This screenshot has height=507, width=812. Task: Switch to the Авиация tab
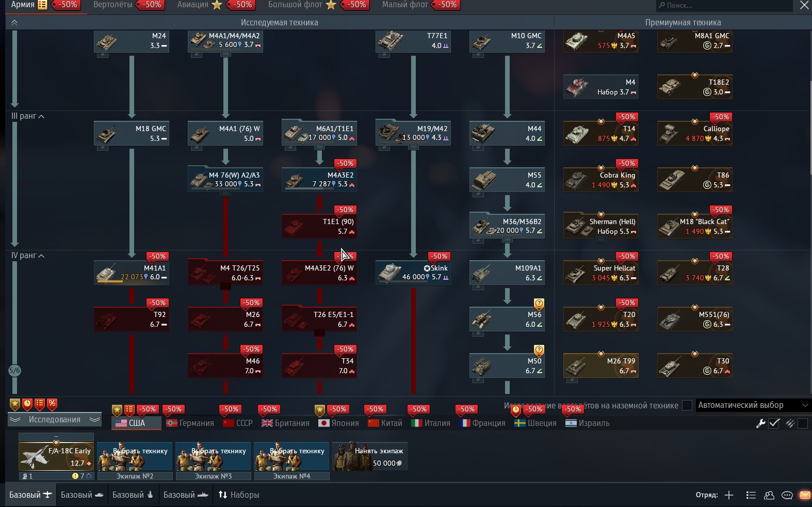click(192, 5)
